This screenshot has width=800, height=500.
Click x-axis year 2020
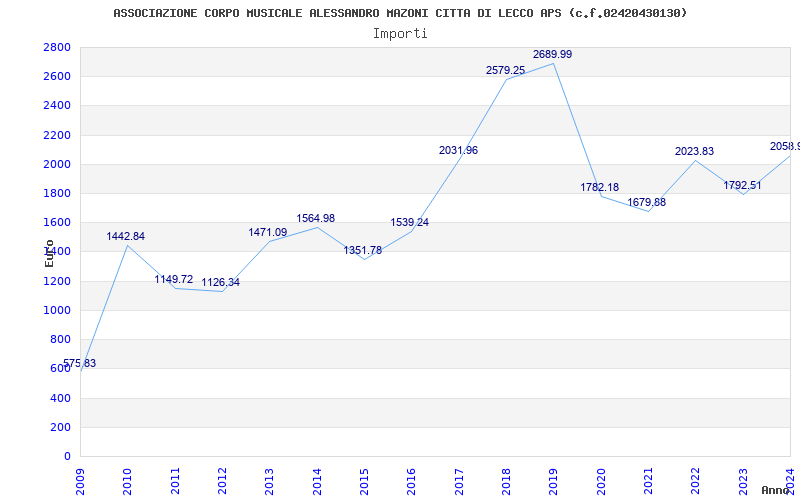point(601,481)
